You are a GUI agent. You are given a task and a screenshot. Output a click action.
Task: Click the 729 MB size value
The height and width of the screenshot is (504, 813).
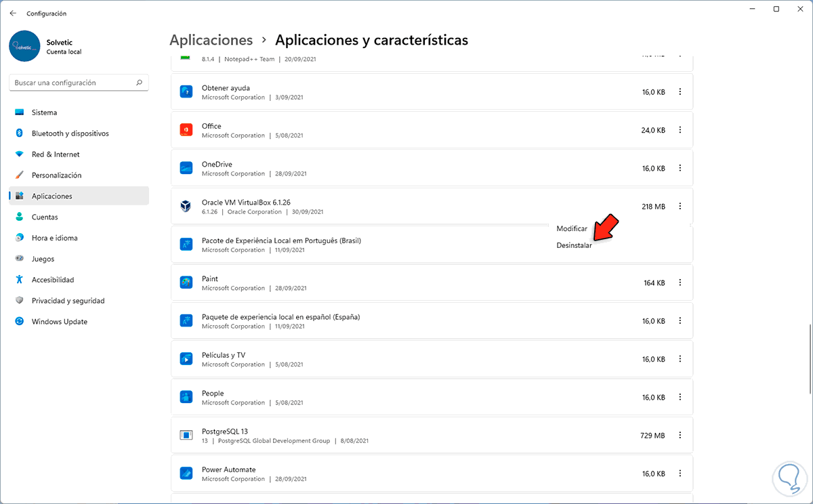pyautogui.click(x=652, y=436)
